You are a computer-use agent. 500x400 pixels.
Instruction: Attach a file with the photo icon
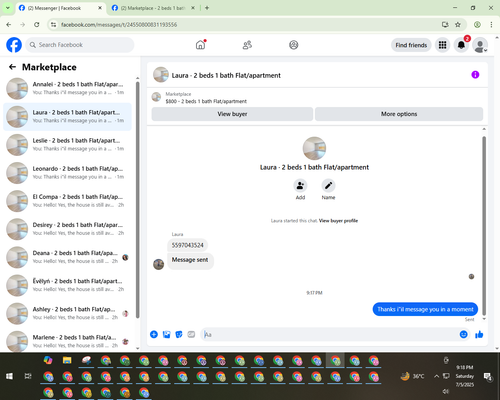click(166, 334)
